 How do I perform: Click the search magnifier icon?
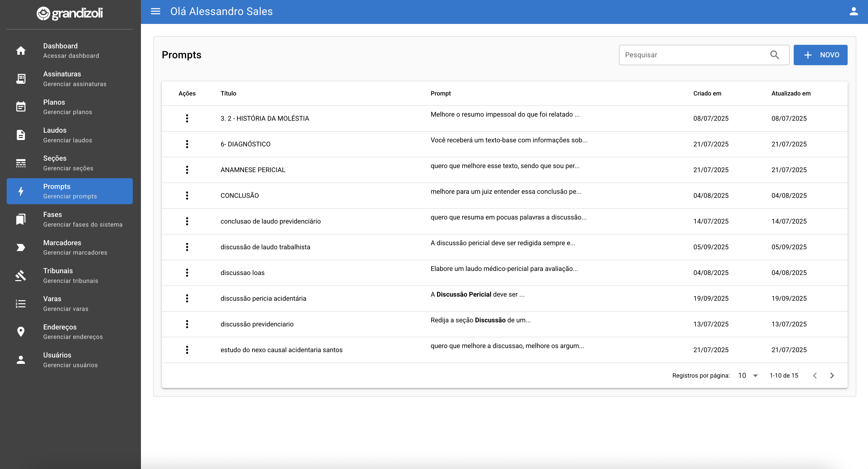pyautogui.click(x=775, y=55)
